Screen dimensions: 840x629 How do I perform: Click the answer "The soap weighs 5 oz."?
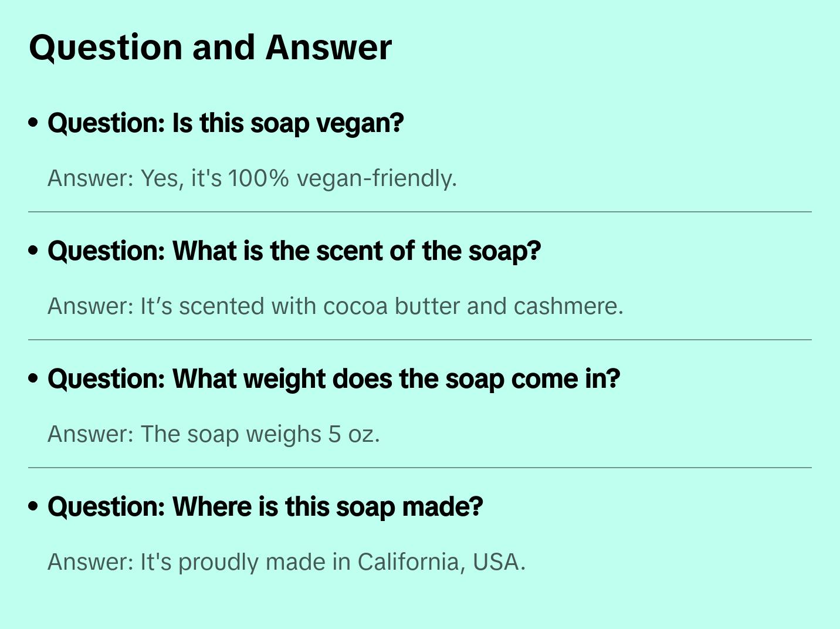(214, 434)
